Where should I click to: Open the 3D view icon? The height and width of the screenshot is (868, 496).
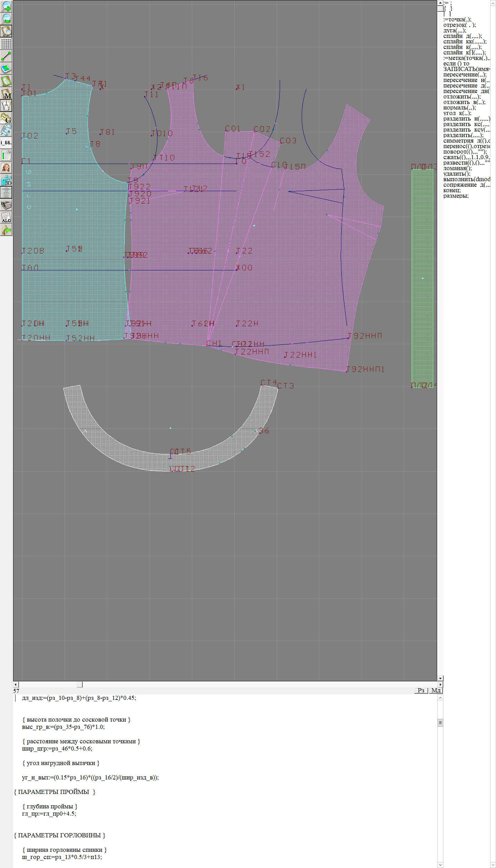pos(6,180)
